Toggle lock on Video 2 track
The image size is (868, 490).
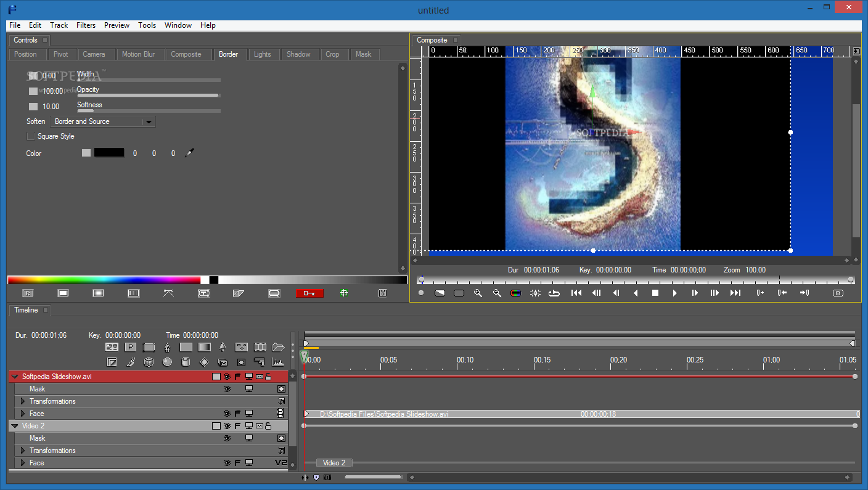point(268,426)
